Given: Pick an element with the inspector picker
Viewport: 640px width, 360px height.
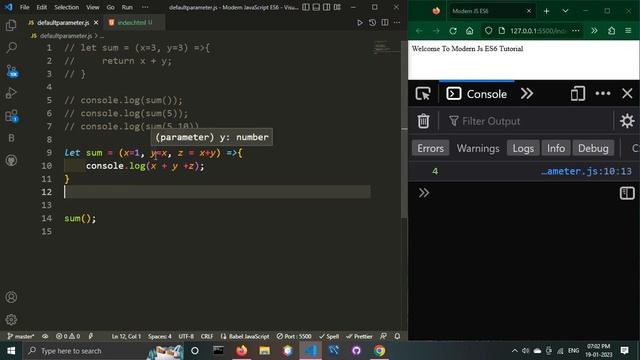Looking at the screenshot, I should pos(423,94).
